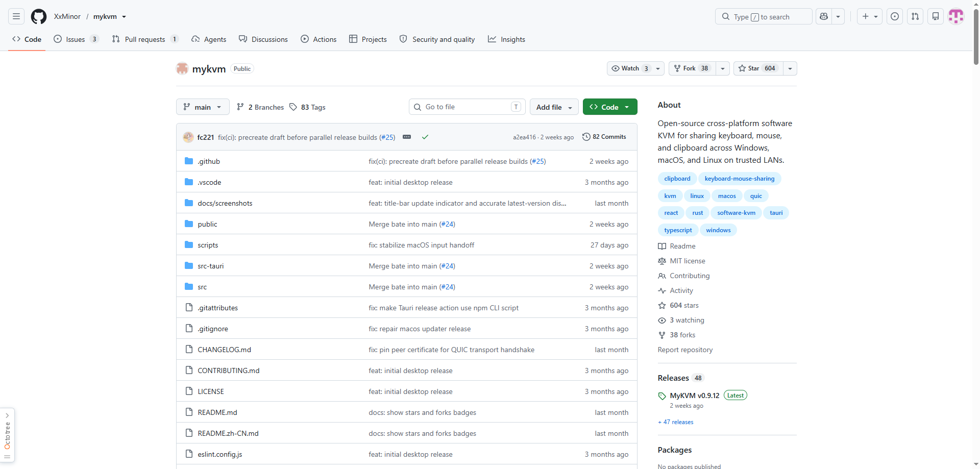The image size is (980, 469).
Task: Open the mykvm repository switcher caret
Action: click(124, 17)
